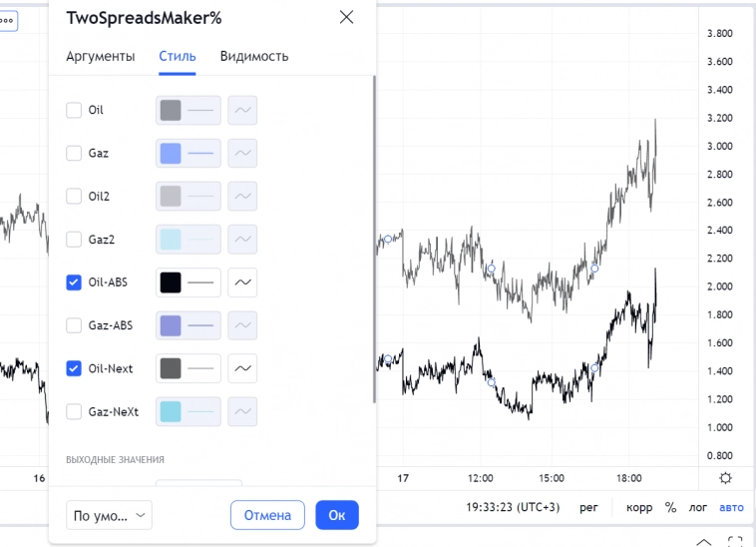Viewport: 756px width, 547px height.
Task: Close the TwoSpreadsMaker% dialog
Action: tap(346, 17)
